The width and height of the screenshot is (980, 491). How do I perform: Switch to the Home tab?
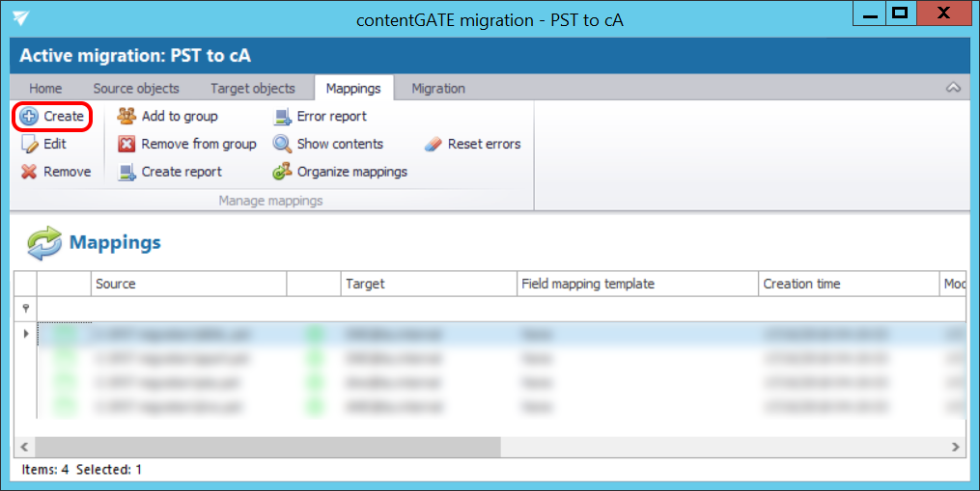[x=45, y=89]
